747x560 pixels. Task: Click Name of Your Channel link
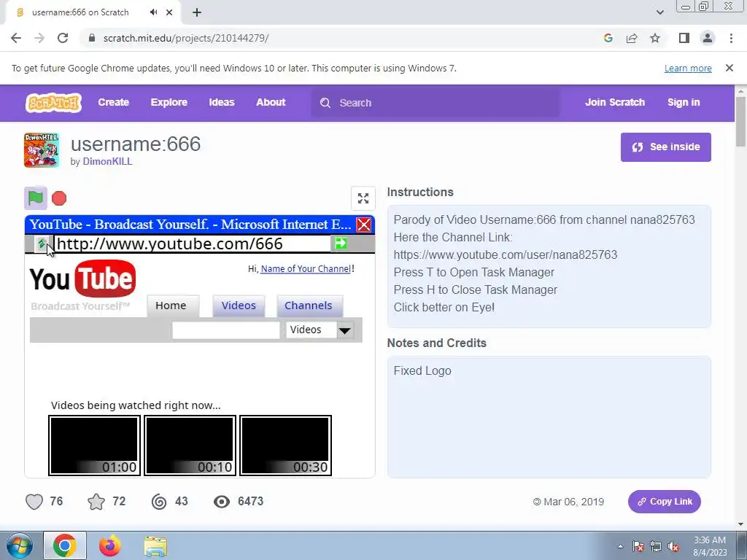pos(306,269)
